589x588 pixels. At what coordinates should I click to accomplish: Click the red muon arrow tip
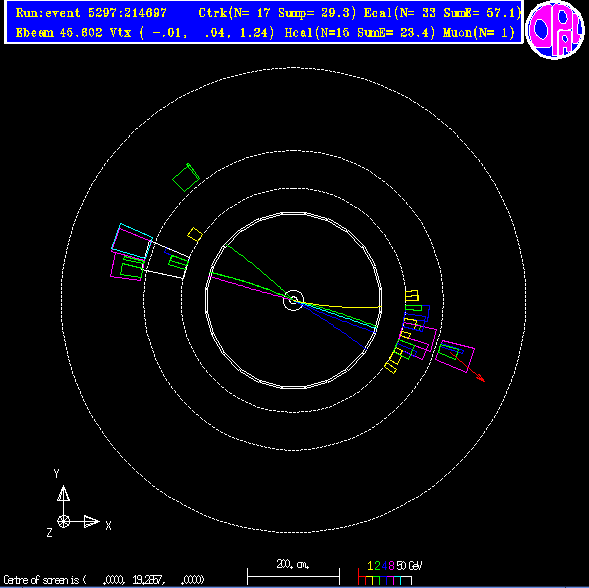coord(482,379)
